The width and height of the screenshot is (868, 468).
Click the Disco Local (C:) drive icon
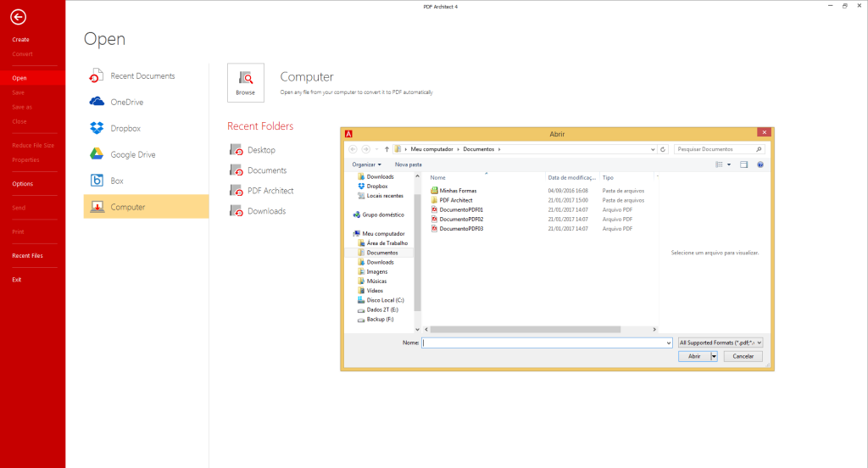pyautogui.click(x=361, y=300)
